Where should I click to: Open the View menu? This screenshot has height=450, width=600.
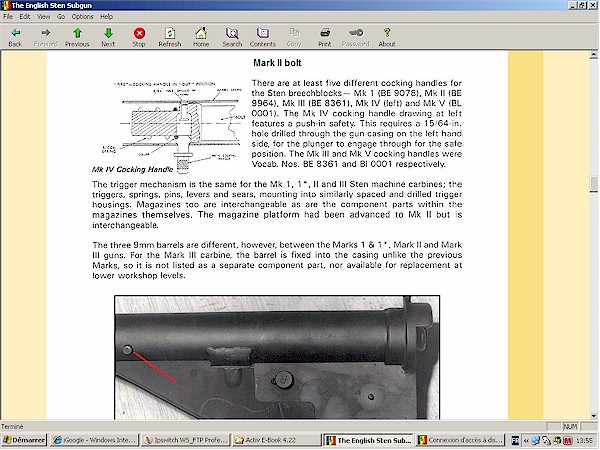(x=44, y=16)
